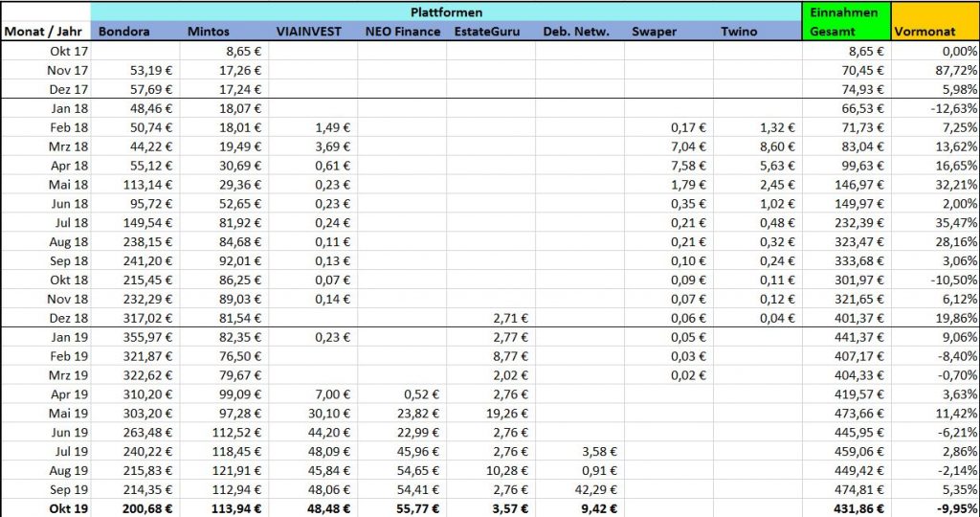Screen dimensions: 980x517
Task: Click the VIAINVEST column header
Action: 313,32
